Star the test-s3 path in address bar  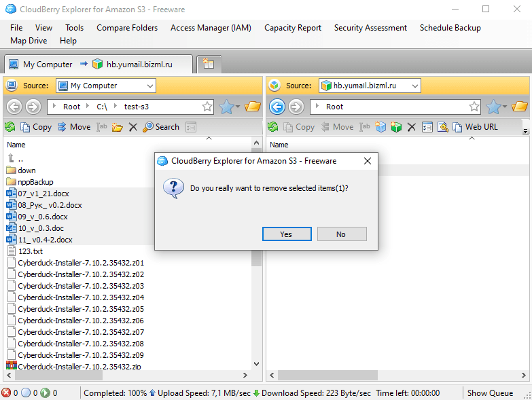[207, 107]
